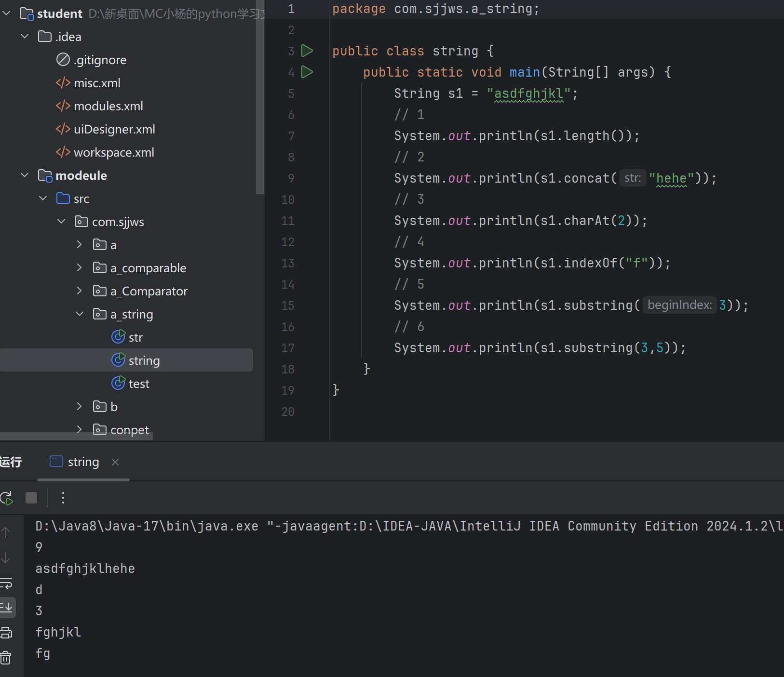Viewport: 784px width, 677px height.
Task: Toggle soft-wrap in the console
Action: tap(6, 583)
